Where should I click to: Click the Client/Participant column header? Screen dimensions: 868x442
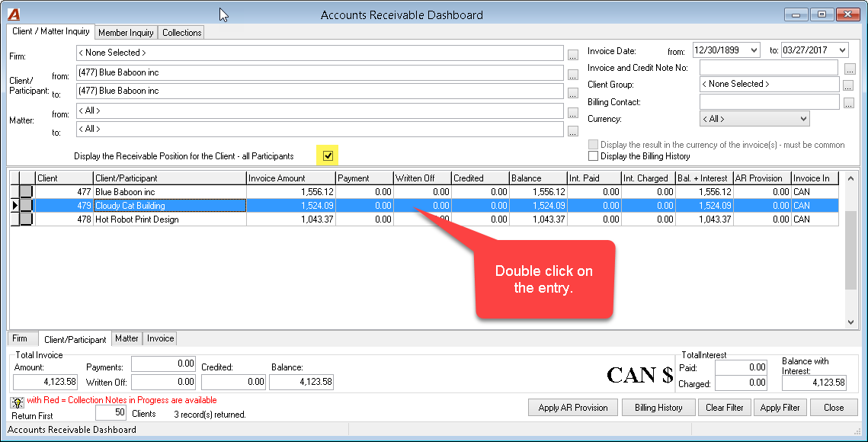[x=169, y=178]
